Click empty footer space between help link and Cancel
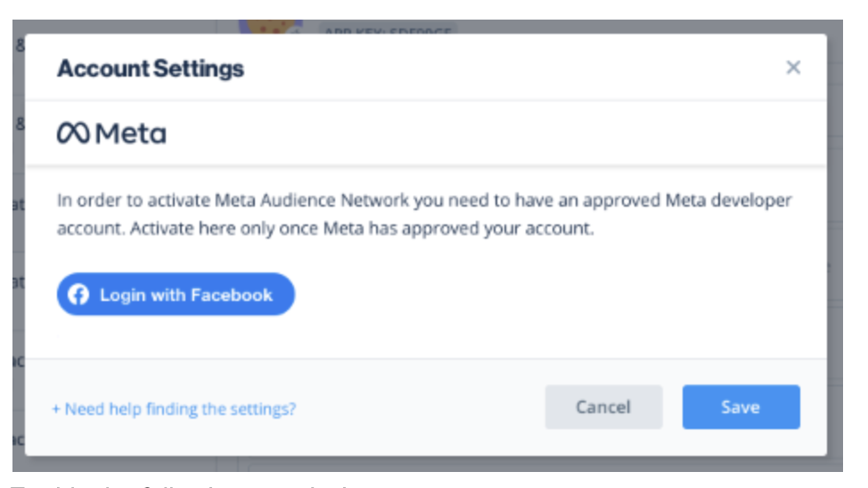 point(419,409)
